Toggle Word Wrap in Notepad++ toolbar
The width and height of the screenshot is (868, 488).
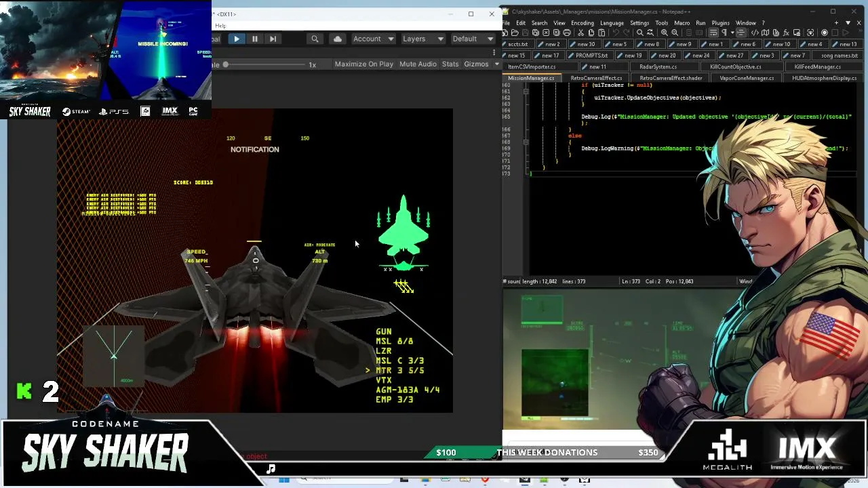(713, 33)
